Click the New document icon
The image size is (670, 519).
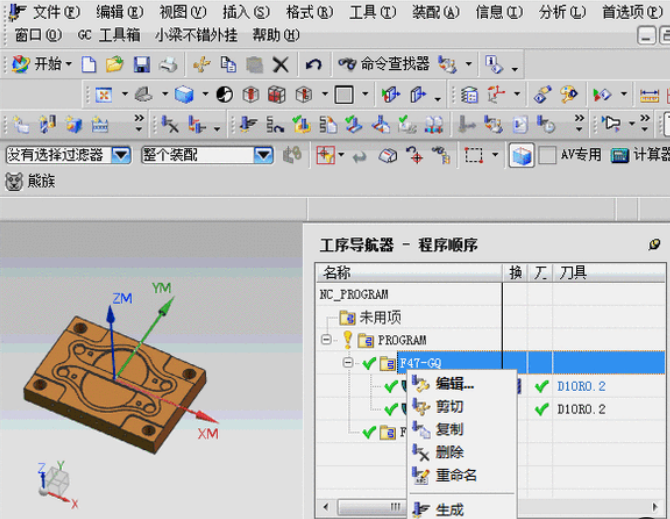[x=89, y=64]
